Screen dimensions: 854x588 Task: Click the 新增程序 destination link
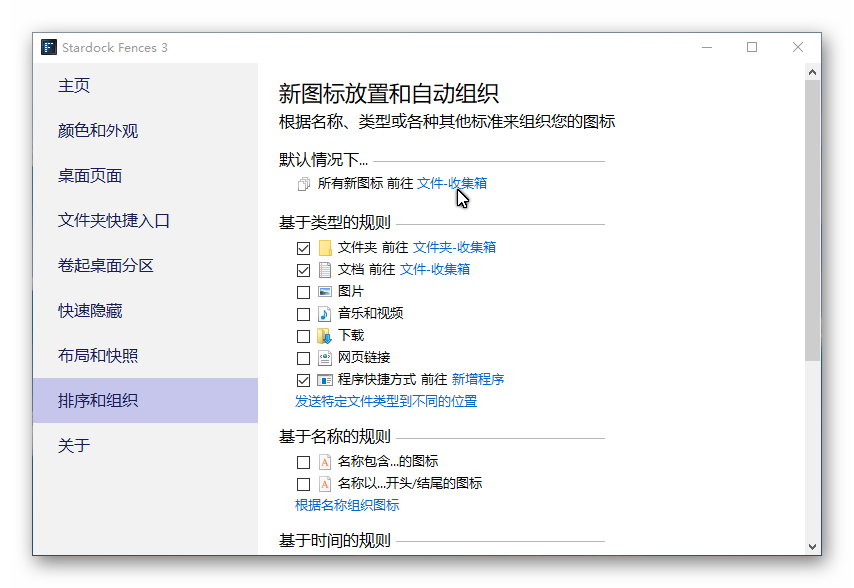pos(478,379)
